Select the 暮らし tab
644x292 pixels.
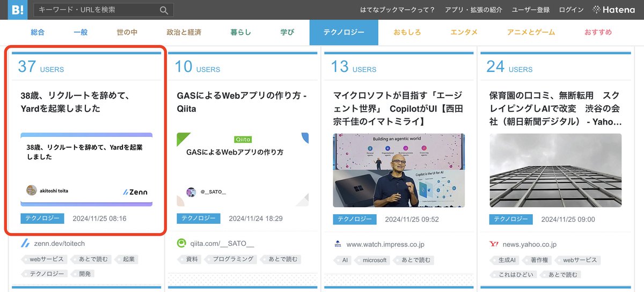click(241, 32)
